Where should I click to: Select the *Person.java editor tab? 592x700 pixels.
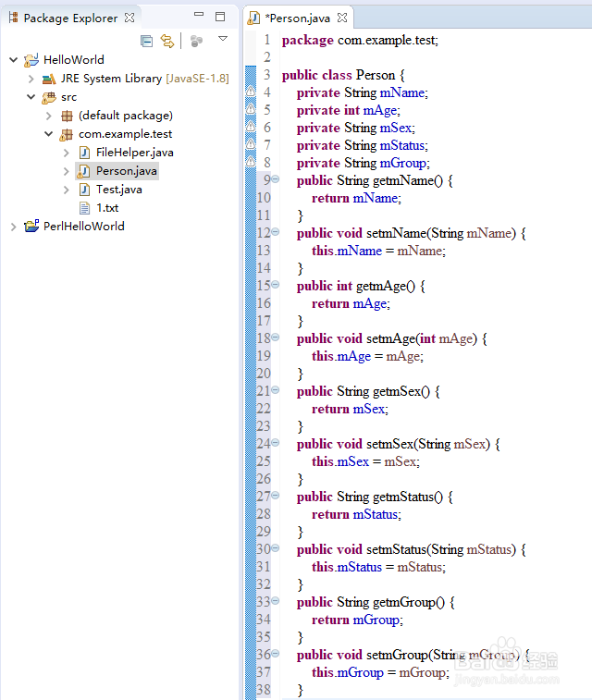tap(297, 18)
